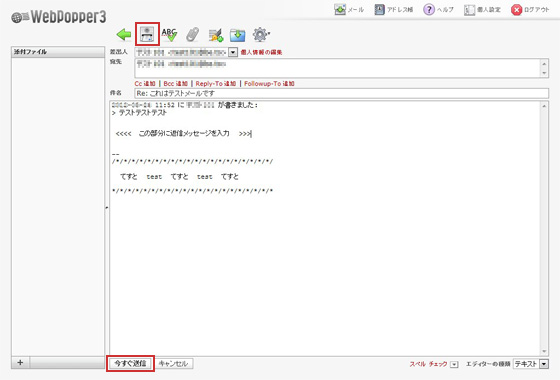Open personal settings (個人設定)

[x=482, y=10]
